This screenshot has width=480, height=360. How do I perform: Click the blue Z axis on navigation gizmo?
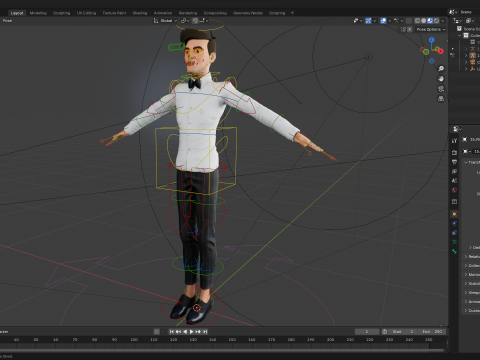pos(432,40)
